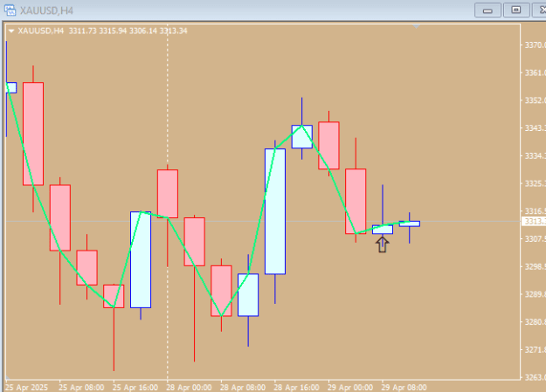
Task: Click the 29 Apr 00:00 time label
Action: pyautogui.click(x=350, y=388)
